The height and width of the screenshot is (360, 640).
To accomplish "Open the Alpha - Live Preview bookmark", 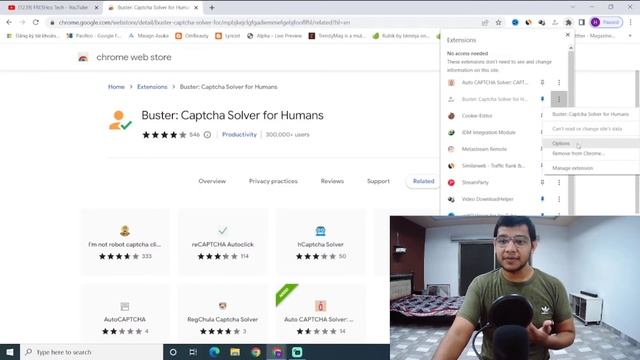I will [x=274, y=36].
